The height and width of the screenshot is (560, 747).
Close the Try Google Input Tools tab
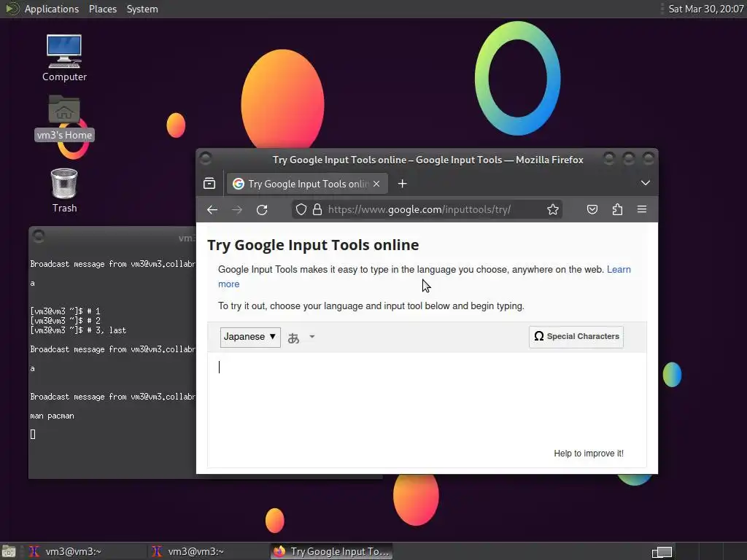pyautogui.click(x=376, y=184)
